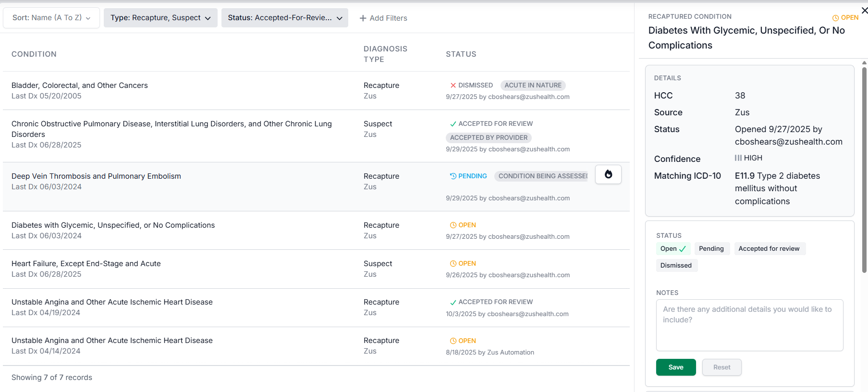This screenshot has height=392, width=868.
Task: Click the Open clock icon in Diabetes row
Action: coord(453,225)
